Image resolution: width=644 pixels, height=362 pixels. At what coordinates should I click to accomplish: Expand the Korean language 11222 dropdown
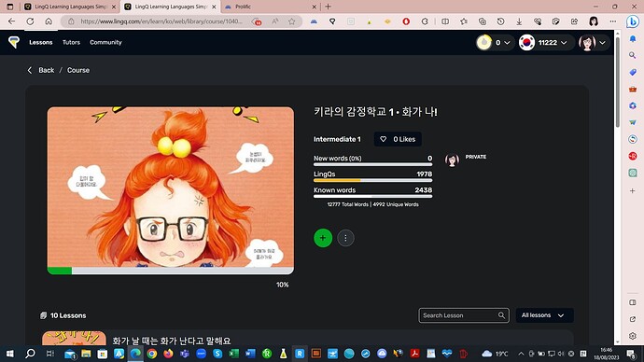point(543,42)
